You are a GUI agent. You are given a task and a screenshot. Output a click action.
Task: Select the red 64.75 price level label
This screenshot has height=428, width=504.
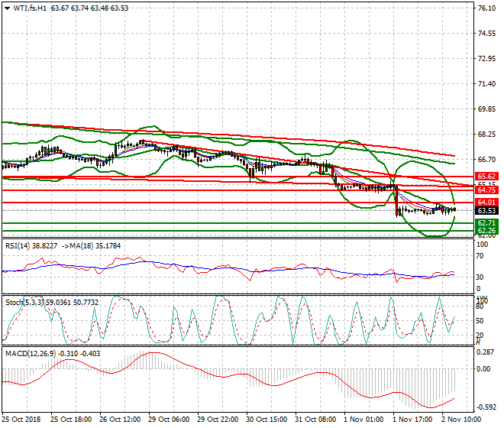click(486, 190)
